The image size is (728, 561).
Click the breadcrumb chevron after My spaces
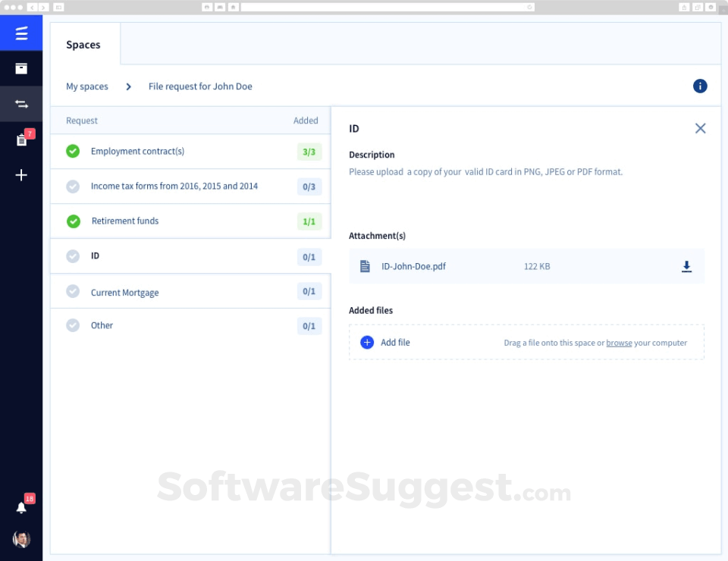click(127, 86)
